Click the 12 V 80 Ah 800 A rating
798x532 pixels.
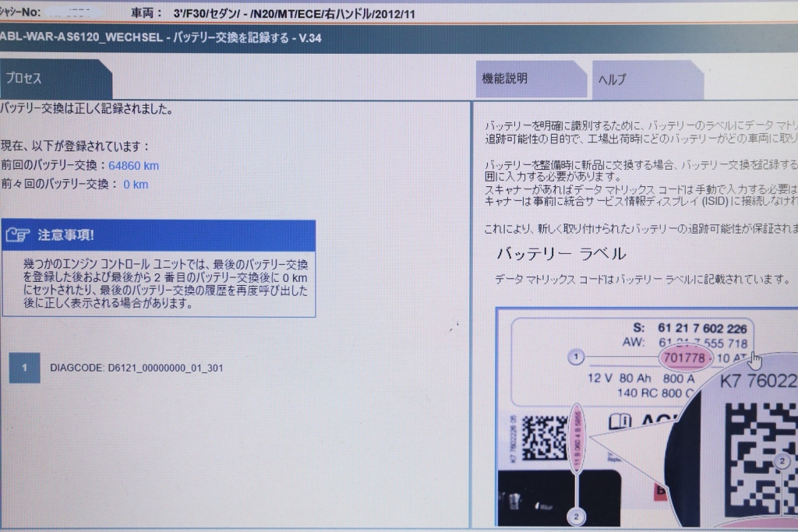click(641, 379)
